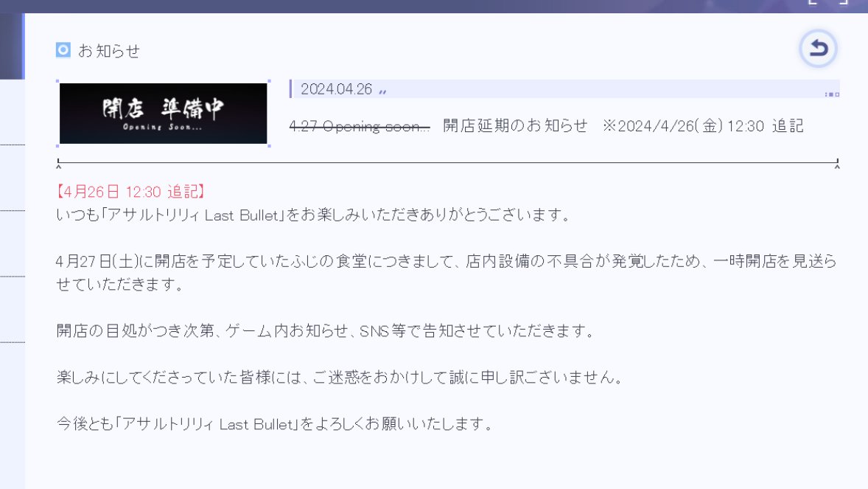Click the closing line よろしくお願いいたします
Viewport: 868px width, 489px height.
275,424
